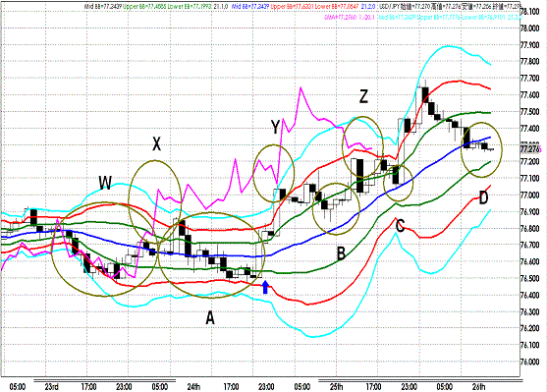This screenshot has width=547, height=392.
Task: Click the 76.400 price axis label
Action: pyautogui.click(x=530, y=296)
